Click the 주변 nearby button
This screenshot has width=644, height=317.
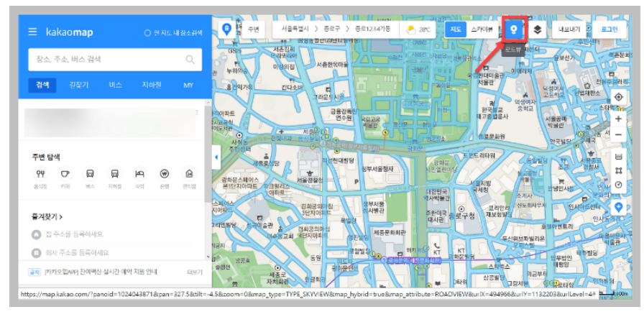click(x=253, y=29)
